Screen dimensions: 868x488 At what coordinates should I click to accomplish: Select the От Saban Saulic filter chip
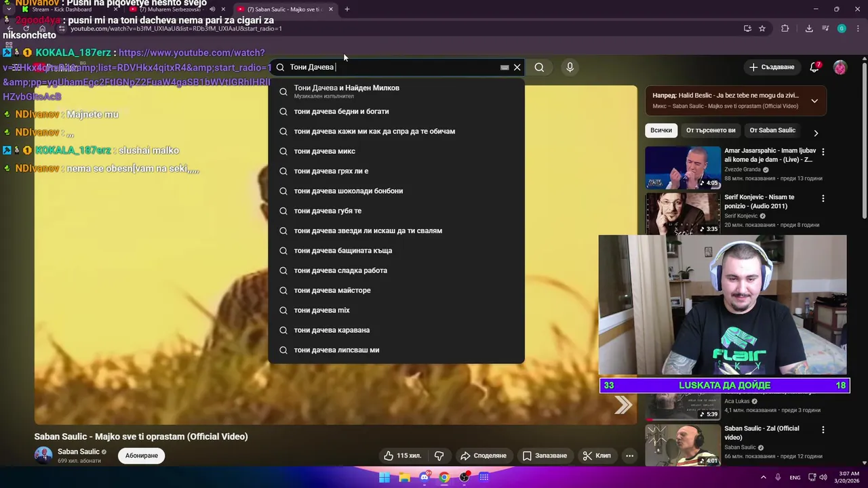(x=772, y=130)
